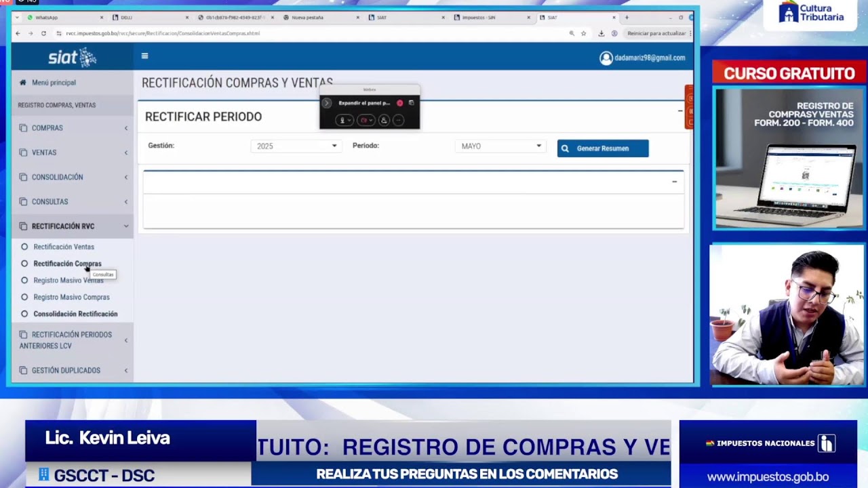The width and height of the screenshot is (868, 488).
Task: Click the Webex camera options arrow
Action: pos(371,120)
